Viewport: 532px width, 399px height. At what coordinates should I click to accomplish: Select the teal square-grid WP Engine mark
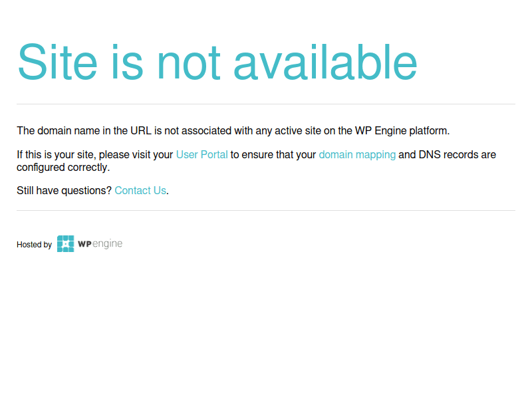click(65, 243)
